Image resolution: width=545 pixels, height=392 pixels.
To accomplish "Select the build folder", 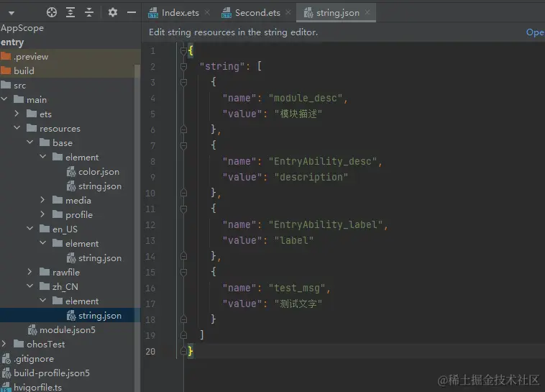I will pos(24,71).
